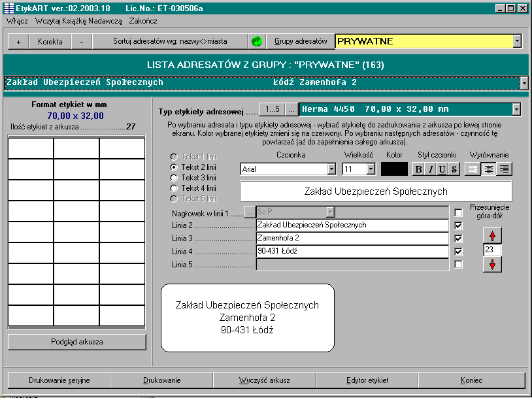Align label text to the right
Screen dimensions: 532x398
504,169
